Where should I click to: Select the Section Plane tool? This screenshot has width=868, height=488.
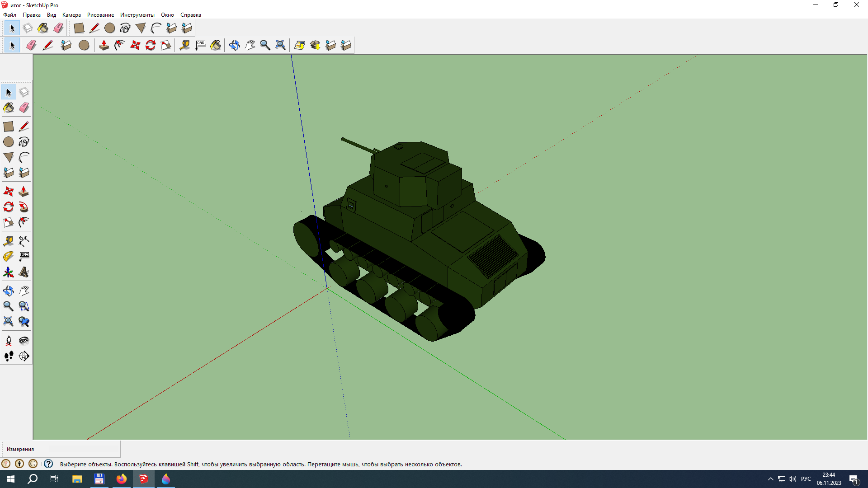coord(24,356)
